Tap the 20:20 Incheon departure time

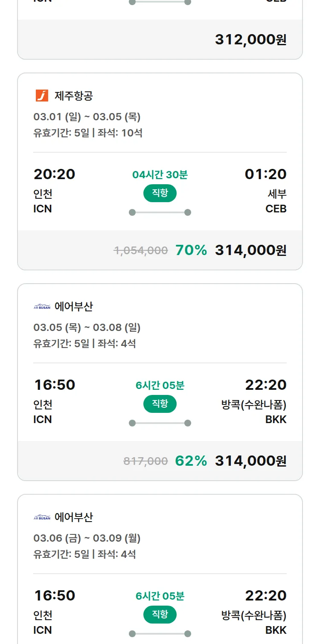coord(54,174)
